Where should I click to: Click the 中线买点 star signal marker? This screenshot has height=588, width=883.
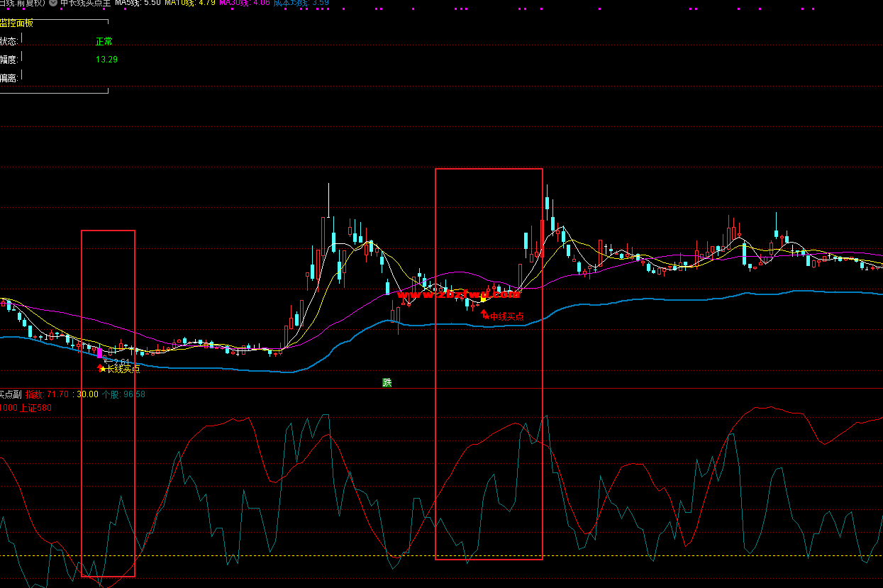486,316
